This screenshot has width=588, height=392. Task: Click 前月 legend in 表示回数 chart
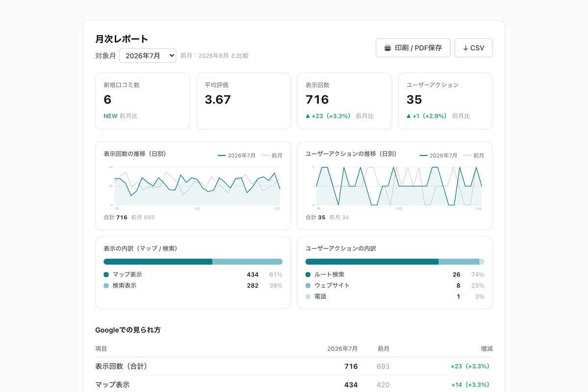coord(272,155)
